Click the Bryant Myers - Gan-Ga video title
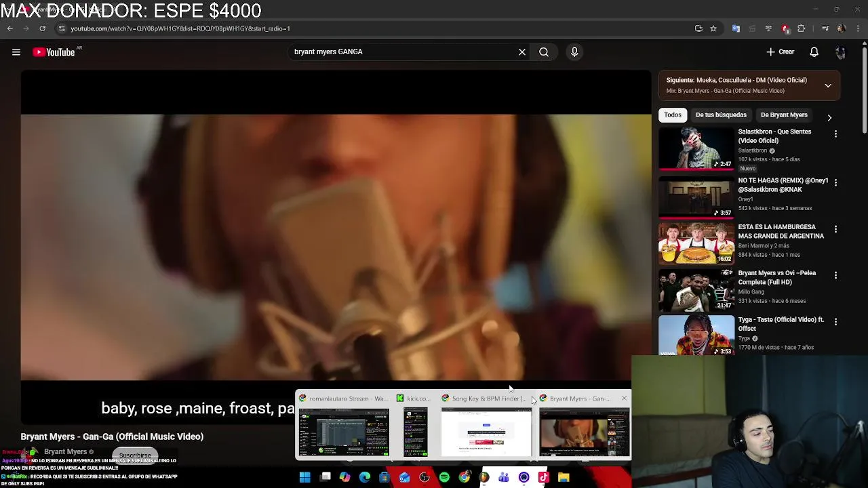Viewport: 868px width, 488px height. coord(112,436)
